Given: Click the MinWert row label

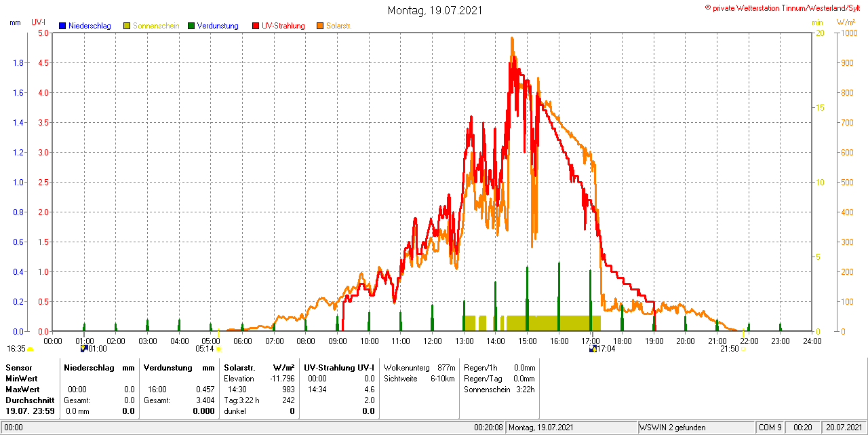Looking at the screenshot, I should pos(22,378).
